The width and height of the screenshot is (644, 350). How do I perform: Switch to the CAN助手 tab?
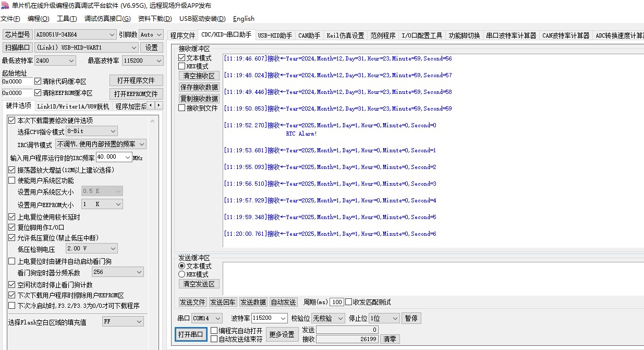309,35
